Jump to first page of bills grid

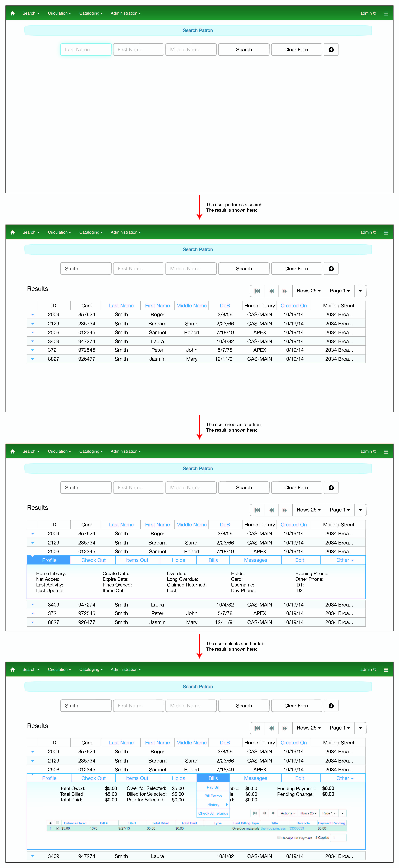click(x=255, y=813)
